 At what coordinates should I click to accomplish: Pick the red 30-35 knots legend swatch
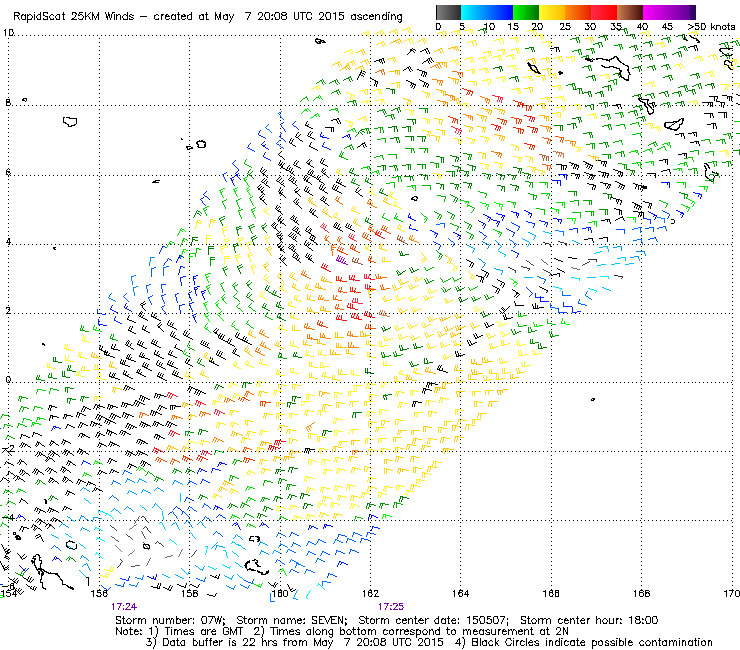pyautogui.click(x=604, y=12)
